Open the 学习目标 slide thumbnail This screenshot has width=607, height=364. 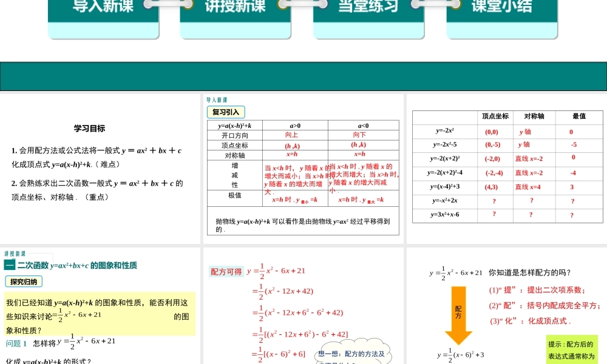[100, 169]
